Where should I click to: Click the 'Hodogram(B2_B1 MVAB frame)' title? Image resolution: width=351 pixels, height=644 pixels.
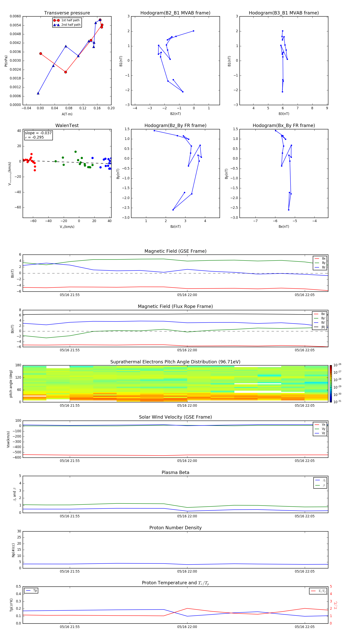(175, 13)
